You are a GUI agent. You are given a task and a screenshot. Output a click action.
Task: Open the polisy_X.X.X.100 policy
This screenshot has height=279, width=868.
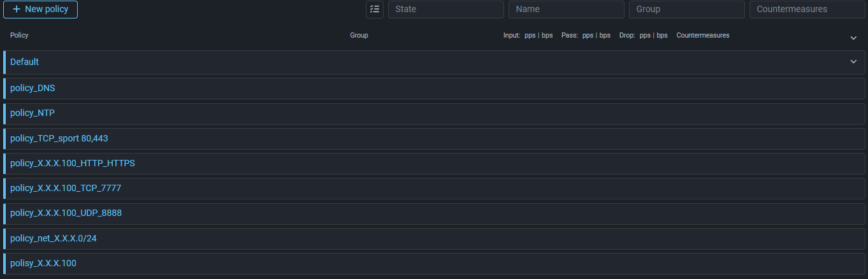tap(43, 263)
